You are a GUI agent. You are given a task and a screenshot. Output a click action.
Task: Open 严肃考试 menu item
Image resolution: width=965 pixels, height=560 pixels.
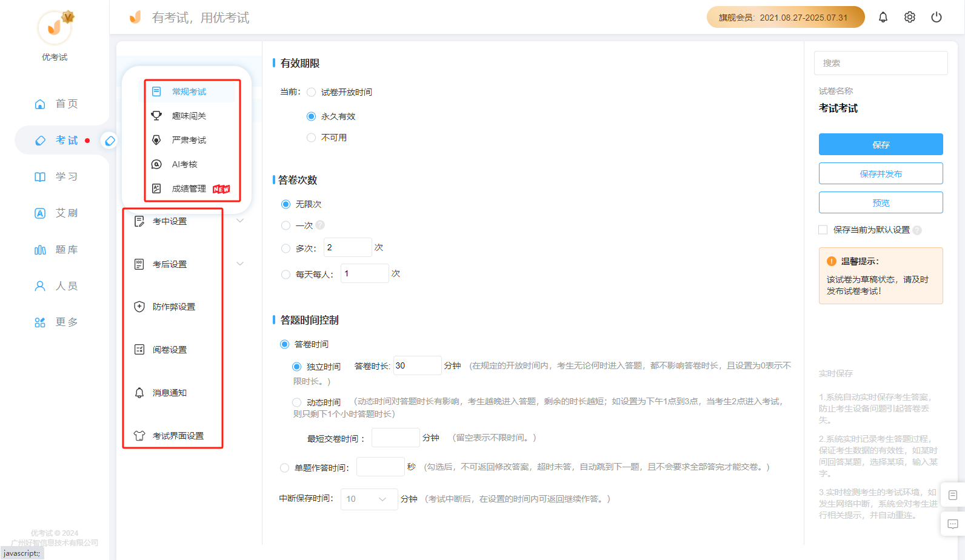coord(189,140)
